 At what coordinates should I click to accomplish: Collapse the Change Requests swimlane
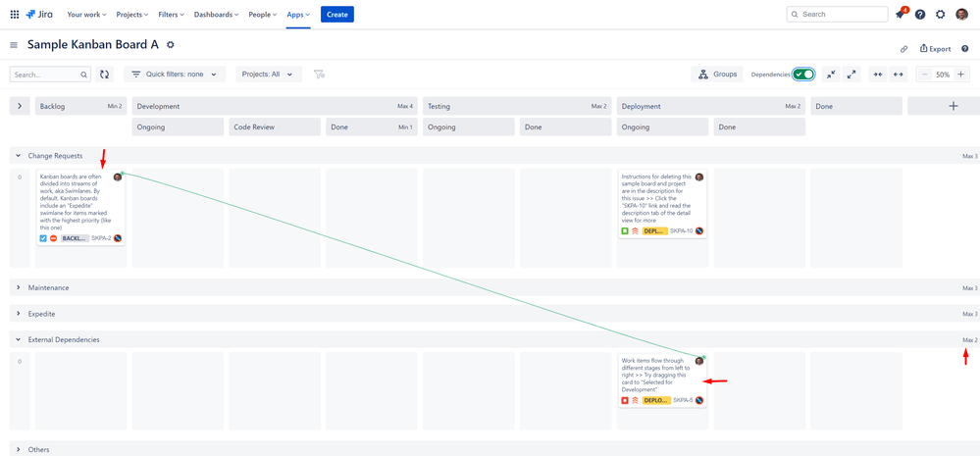19,156
